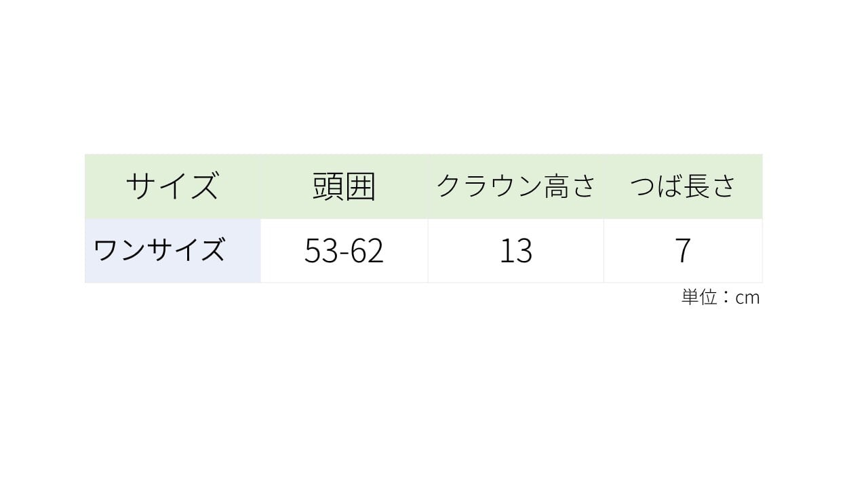The image size is (868, 488).
Task: Click the 53-62 head circumference value
Action: 344,251
